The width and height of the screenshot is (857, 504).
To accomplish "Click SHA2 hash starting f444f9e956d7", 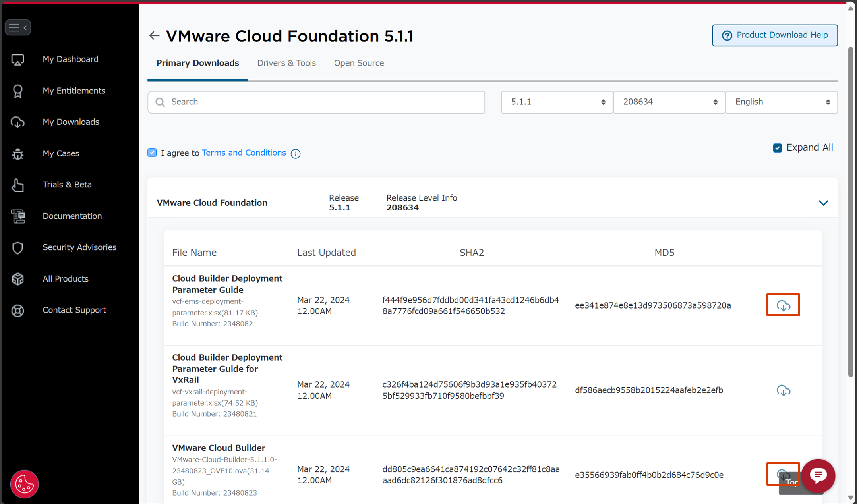I will click(x=470, y=306).
